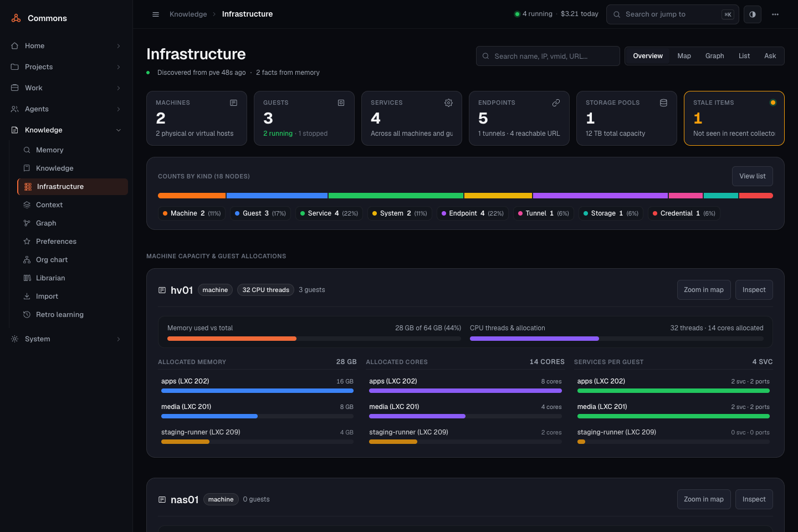The width and height of the screenshot is (798, 532).
Task: Click the purple Endpoint segment of the counts bar
Action: pos(600,196)
